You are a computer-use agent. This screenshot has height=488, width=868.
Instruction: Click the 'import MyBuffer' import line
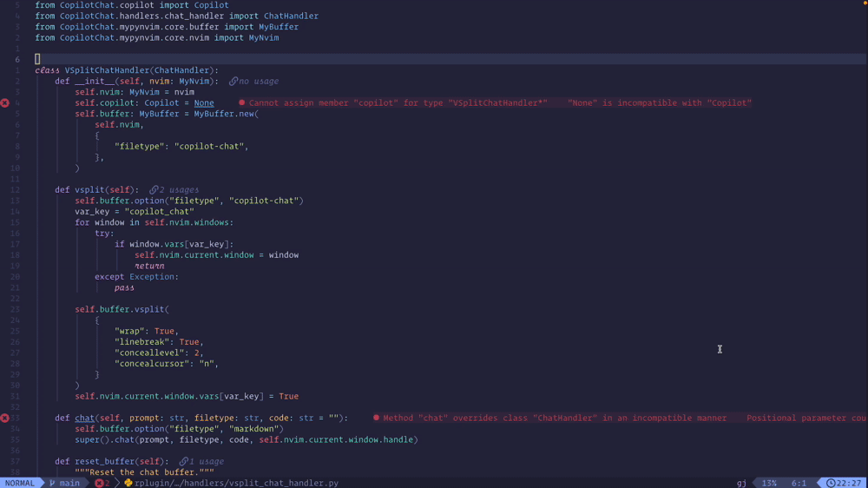(167, 27)
